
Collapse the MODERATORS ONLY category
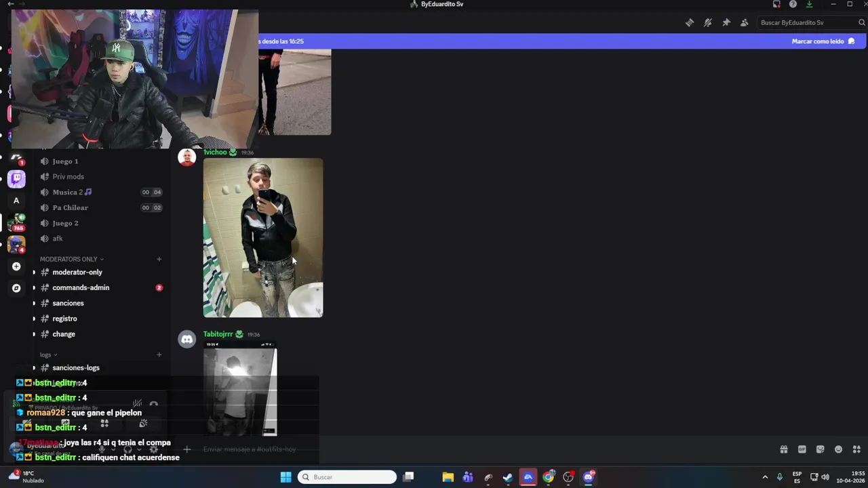click(71, 259)
